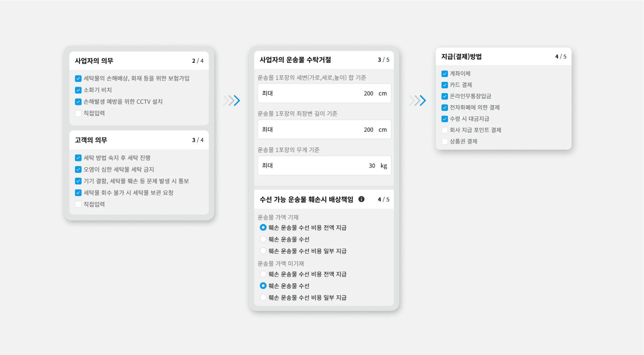Click the 지급(결제)방법 header

click(504, 56)
